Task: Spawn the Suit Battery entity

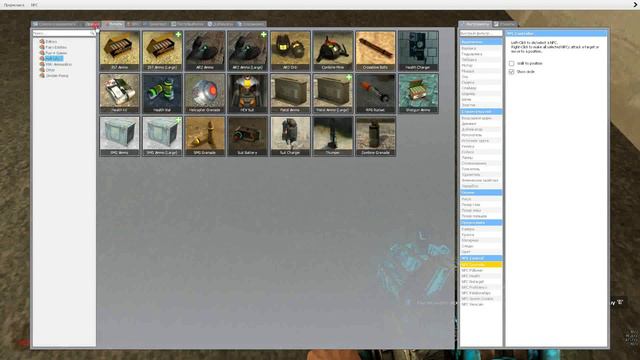Action: tap(247, 136)
